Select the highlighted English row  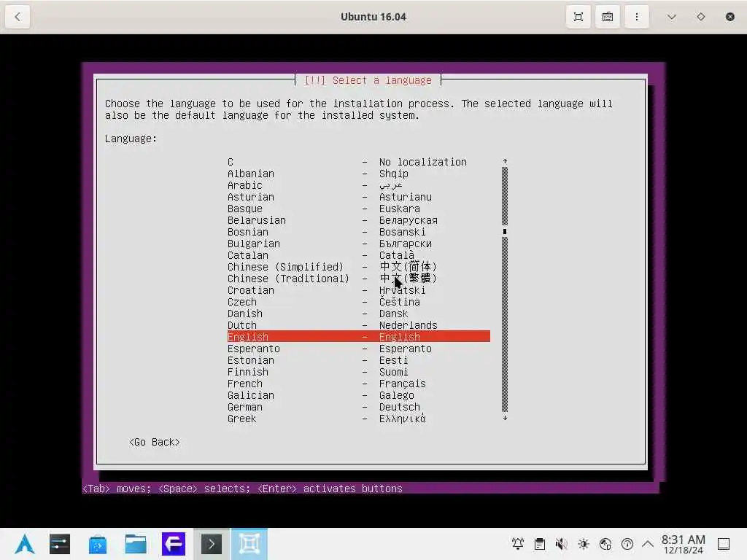[358, 337]
